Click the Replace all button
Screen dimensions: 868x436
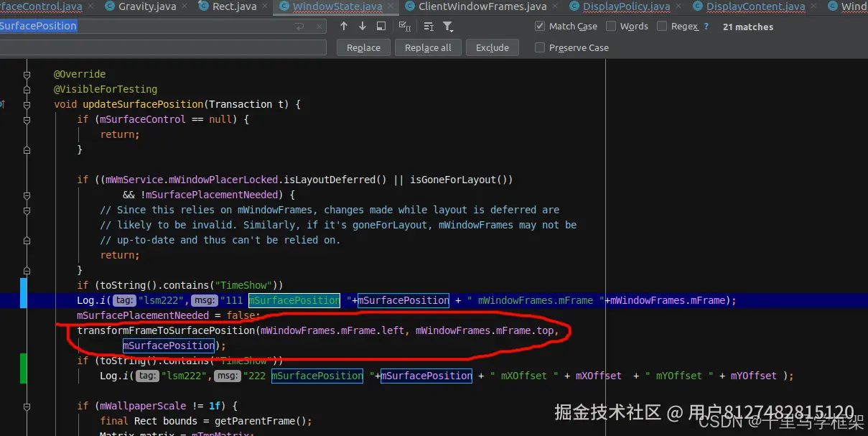click(428, 47)
